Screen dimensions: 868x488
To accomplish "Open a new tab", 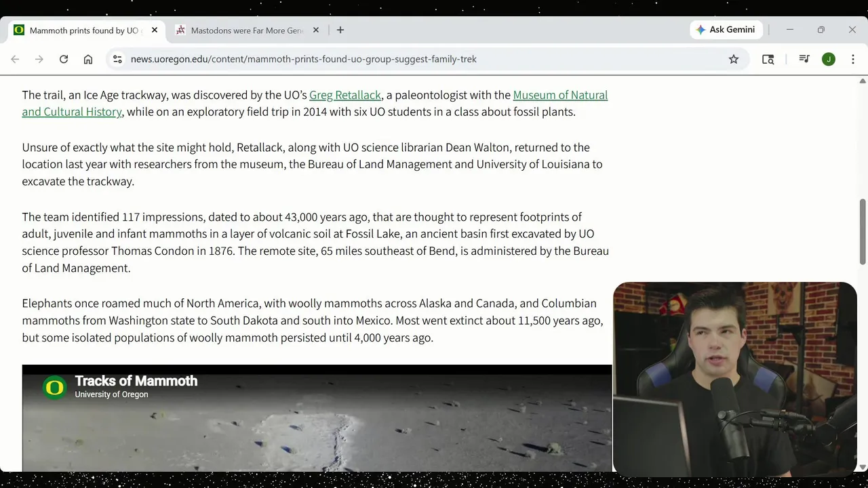I will pos(340,30).
